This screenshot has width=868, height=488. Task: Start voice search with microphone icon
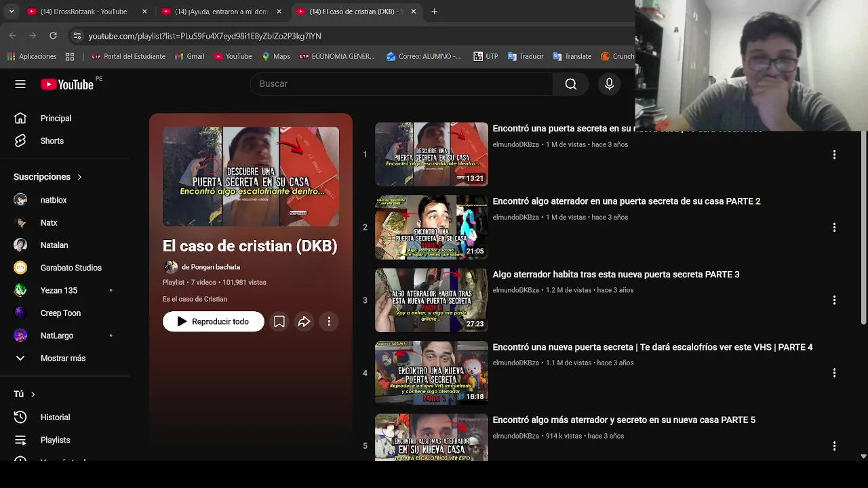(609, 83)
